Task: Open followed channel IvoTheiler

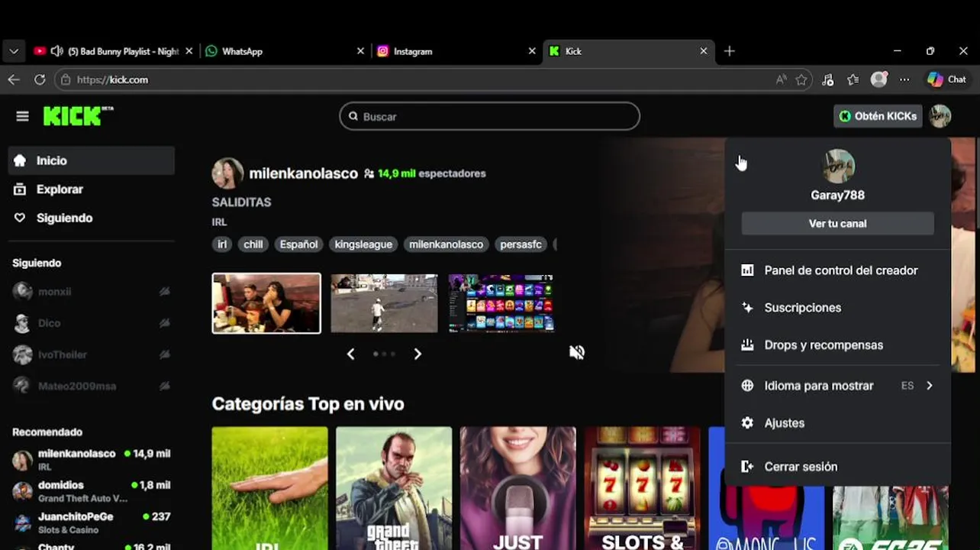Action: [x=92, y=354]
